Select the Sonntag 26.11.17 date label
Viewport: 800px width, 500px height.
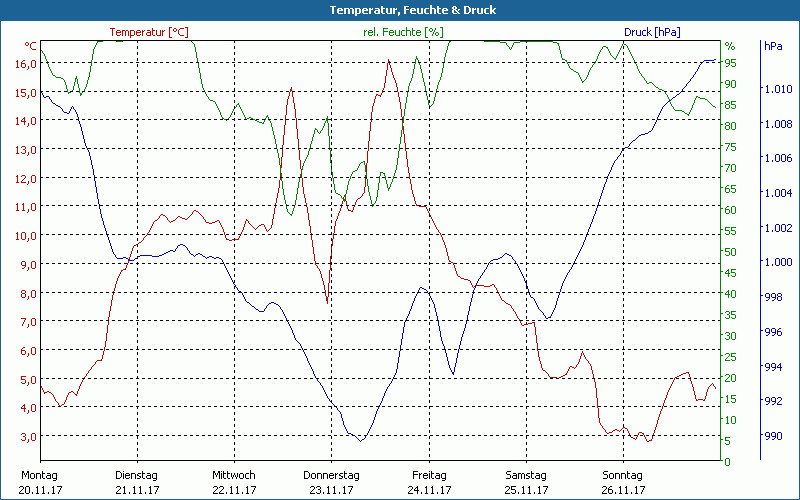coord(623,482)
